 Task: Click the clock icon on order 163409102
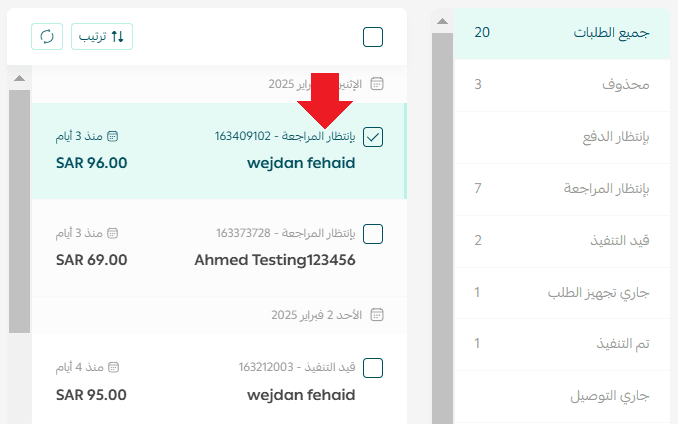click(x=113, y=136)
